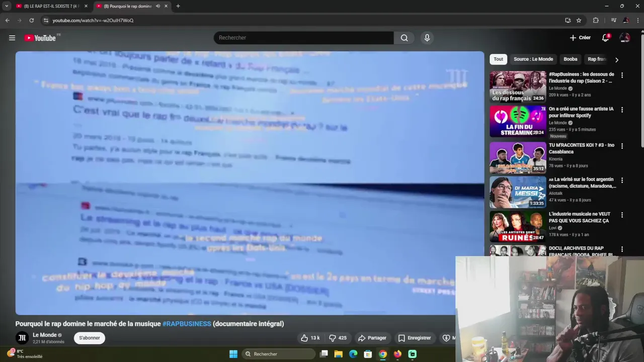Viewport: 644px width, 362px height.
Task: Select the Source : Le Monde chip
Action: tap(533, 59)
